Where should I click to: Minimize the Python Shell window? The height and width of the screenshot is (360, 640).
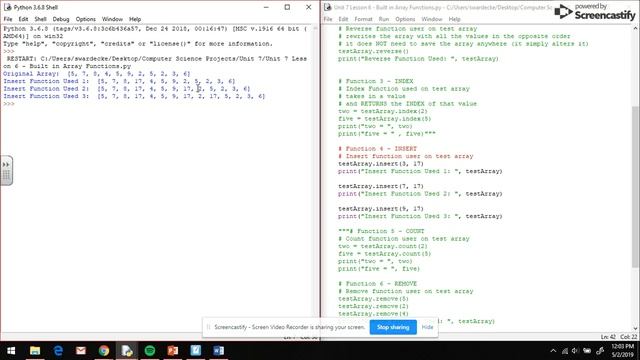tap(266, 7)
